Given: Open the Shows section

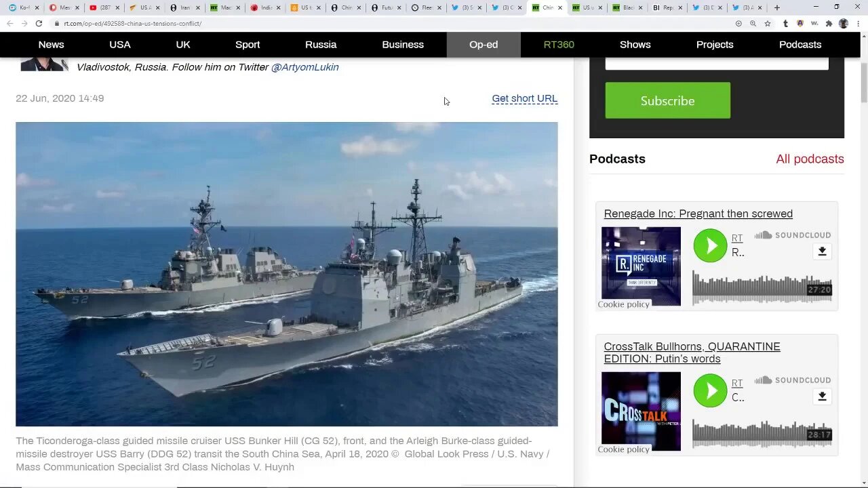Looking at the screenshot, I should coord(635,45).
